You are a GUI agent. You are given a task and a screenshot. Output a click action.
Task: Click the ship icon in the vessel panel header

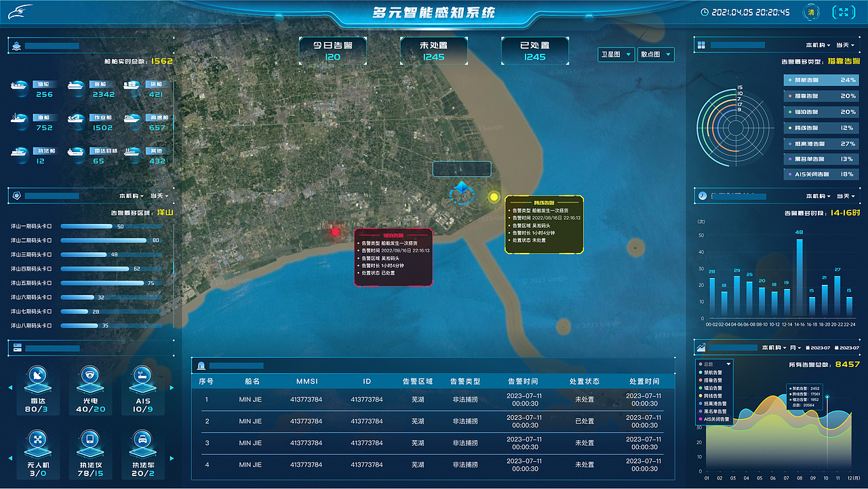click(16, 46)
